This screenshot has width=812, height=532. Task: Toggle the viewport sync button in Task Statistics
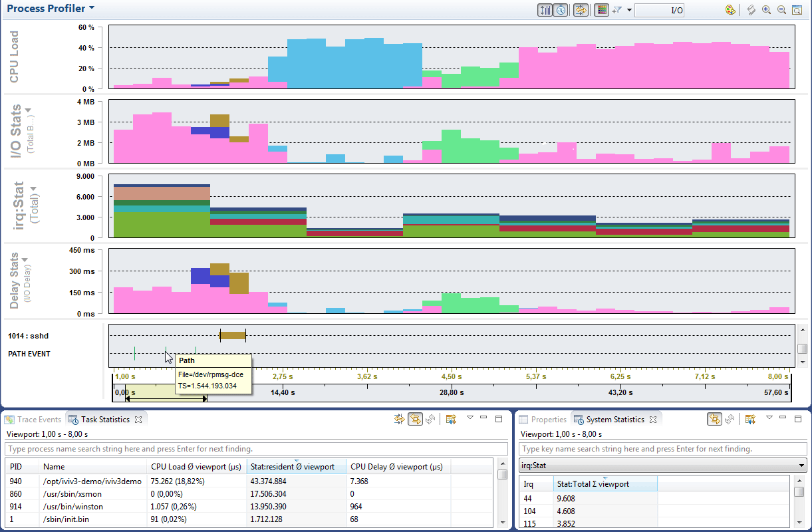point(416,419)
